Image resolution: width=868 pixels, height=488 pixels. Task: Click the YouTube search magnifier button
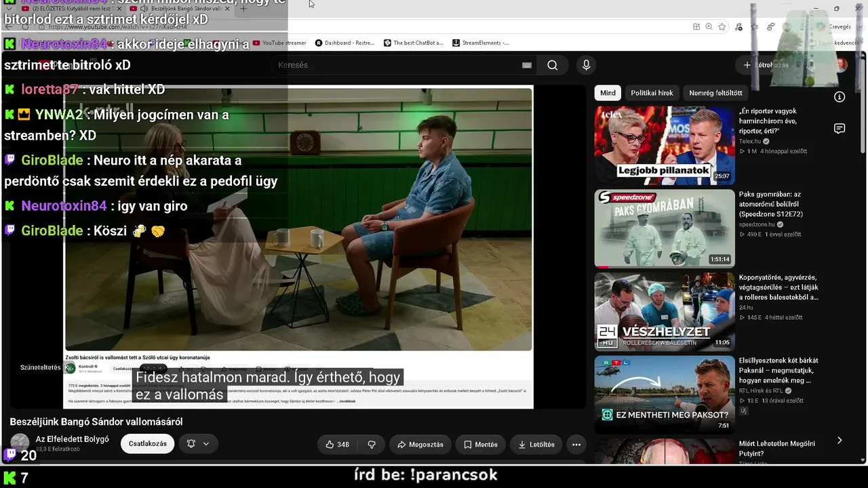click(x=553, y=65)
